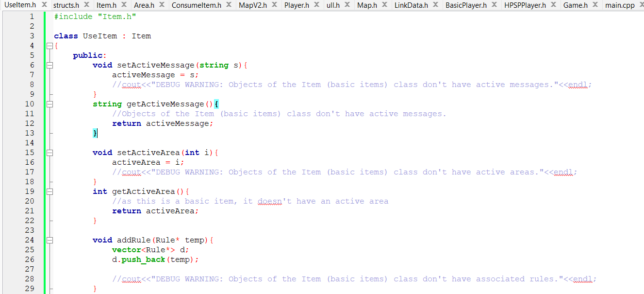The height and width of the screenshot is (294, 644).
Task: Collapse the setActiveMessage function fold
Action: (x=50, y=65)
